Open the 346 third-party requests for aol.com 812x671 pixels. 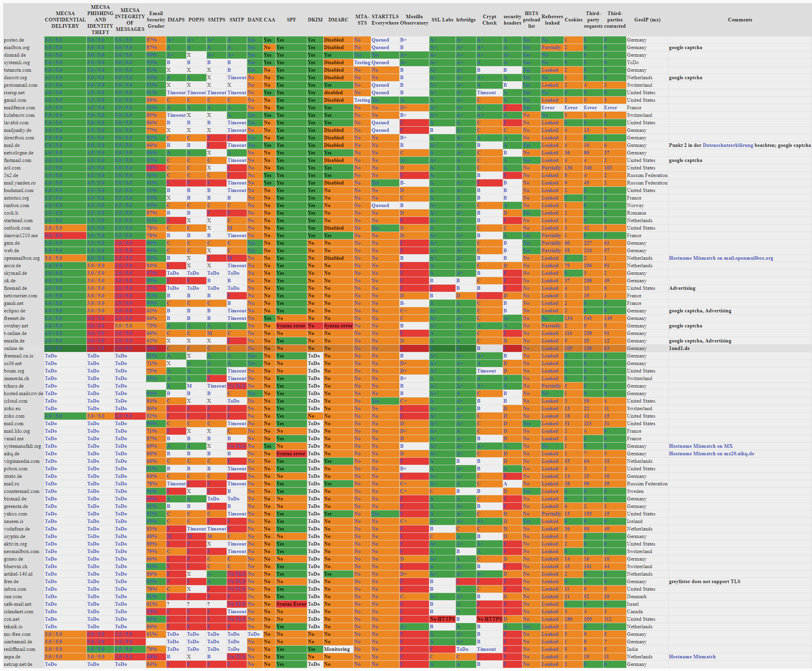588,168
